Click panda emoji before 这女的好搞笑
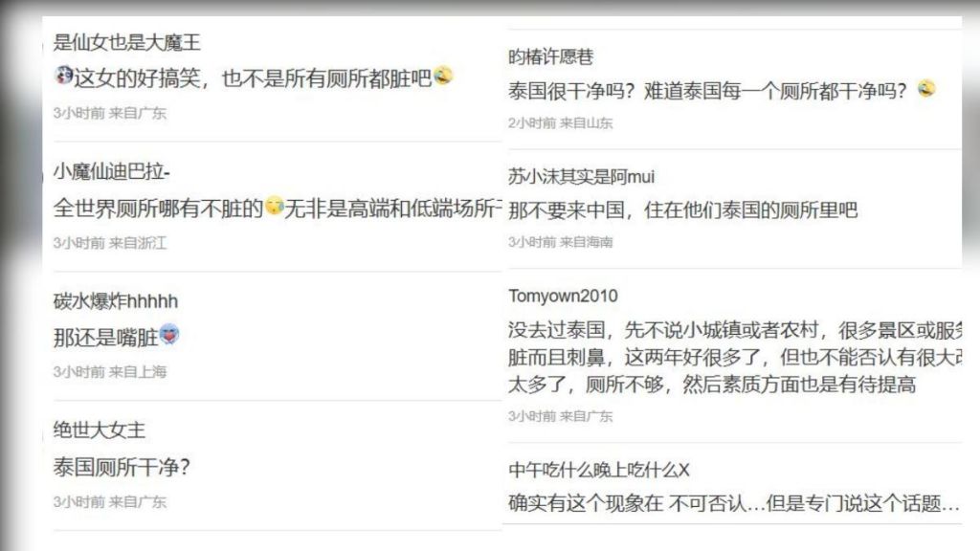 pyautogui.click(x=63, y=76)
